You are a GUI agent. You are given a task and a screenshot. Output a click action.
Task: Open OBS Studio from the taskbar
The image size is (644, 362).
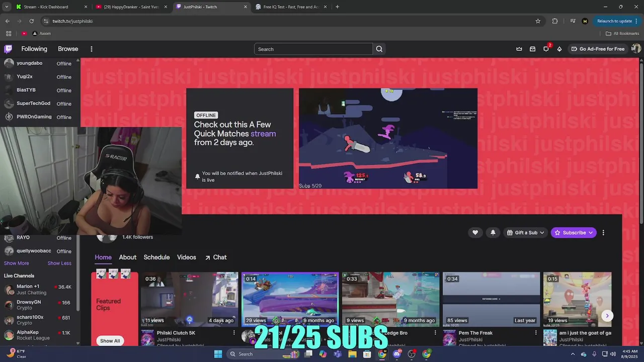pos(412,354)
